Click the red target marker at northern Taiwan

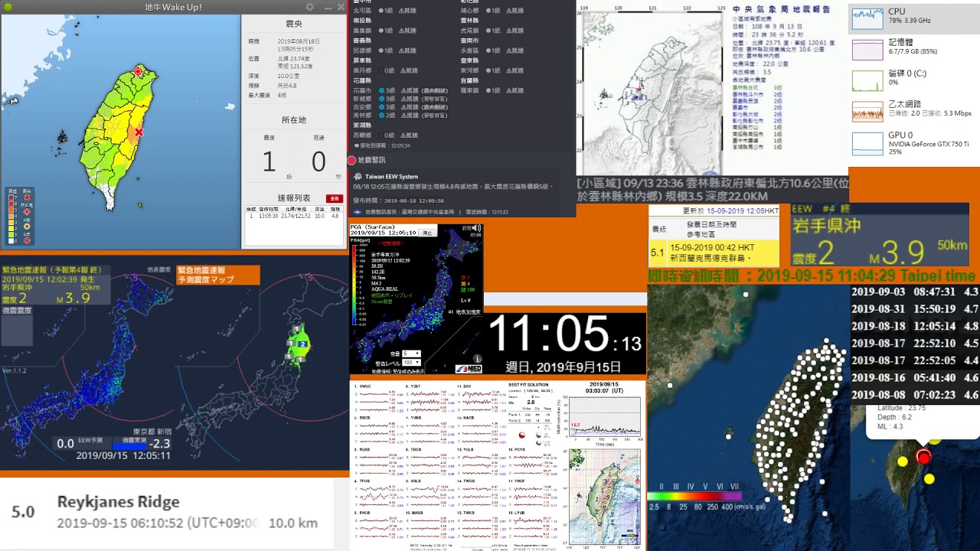click(139, 71)
